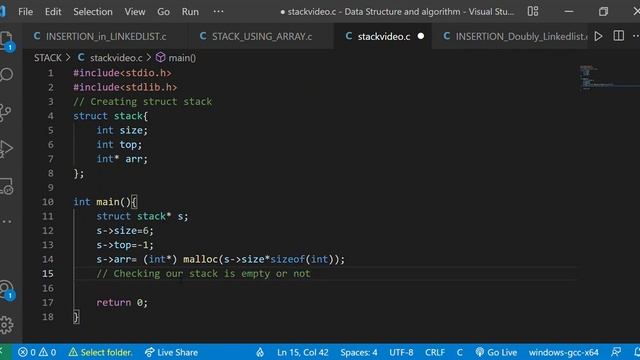Viewport: 640px width, 360px height.
Task: Split the editor to the right
Action: tap(619, 36)
